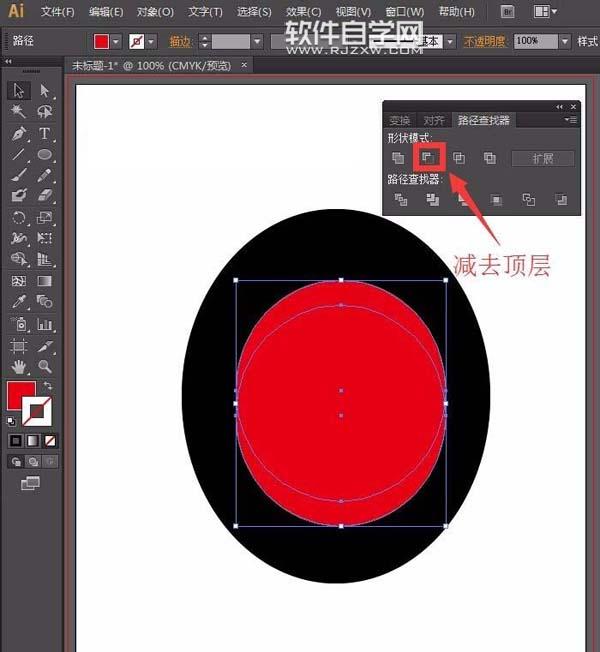Reset to default fill and stroke
The height and width of the screenshot is (652, 600).
point(11,421)
